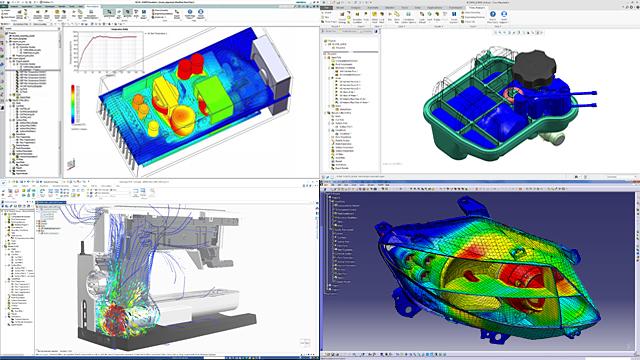Click the yellow ribbon icon in the coolant tank window toolbar

pyautogui.click(x=374, y=14)
